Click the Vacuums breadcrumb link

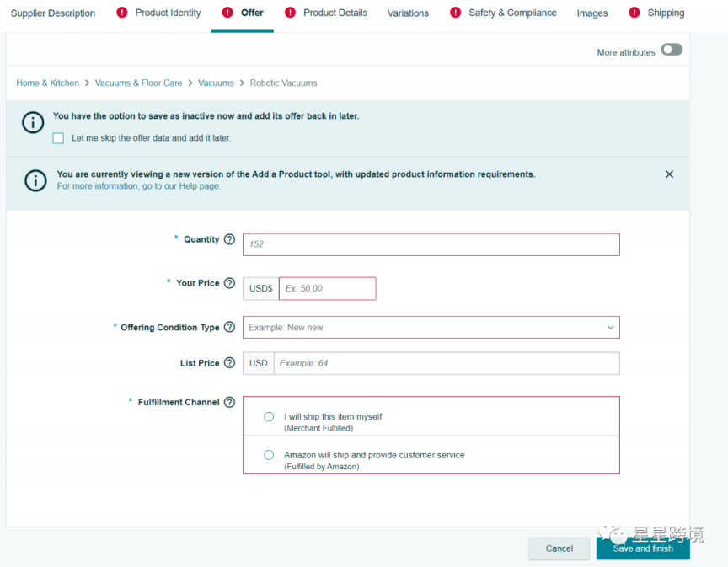(216, 83)
